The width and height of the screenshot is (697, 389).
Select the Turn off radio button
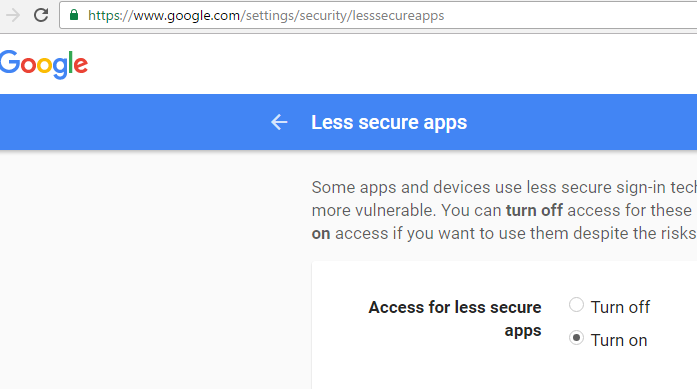pos(576,305)
